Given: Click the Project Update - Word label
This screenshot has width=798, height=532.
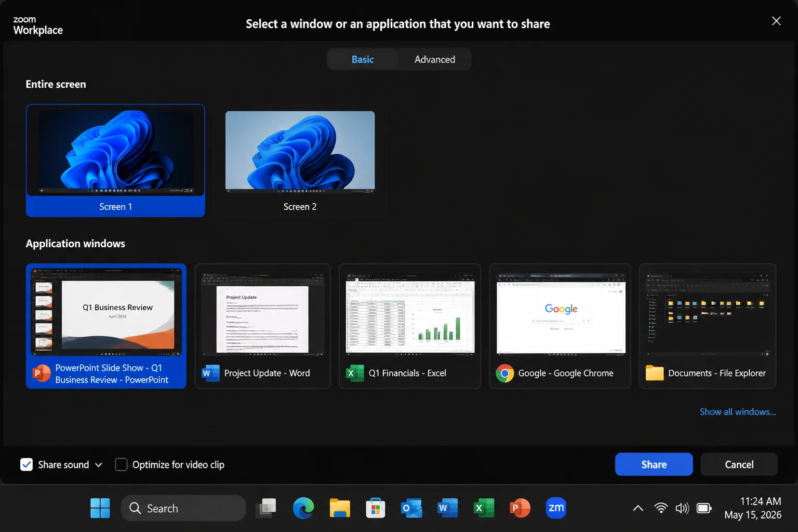Looking at the screenshot, I should coord(267,373).
